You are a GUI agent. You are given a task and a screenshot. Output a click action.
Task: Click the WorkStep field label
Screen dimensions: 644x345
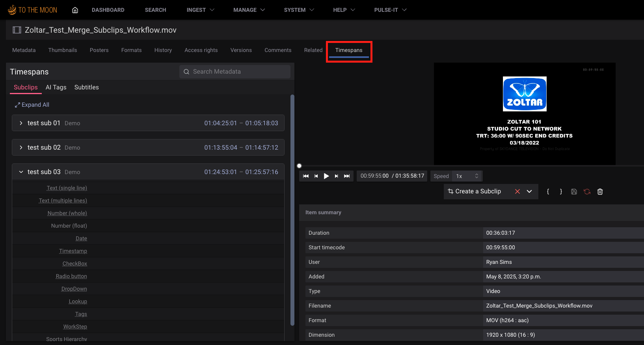(75, 326)
